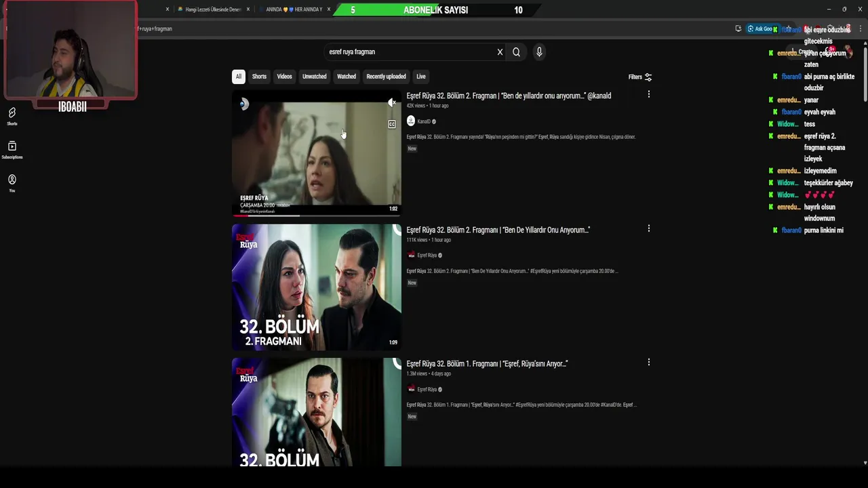This screenshot has width=868, height=488.
Task: Click the "42K views • 1 hour ago" text
Action: pos(427,106)
